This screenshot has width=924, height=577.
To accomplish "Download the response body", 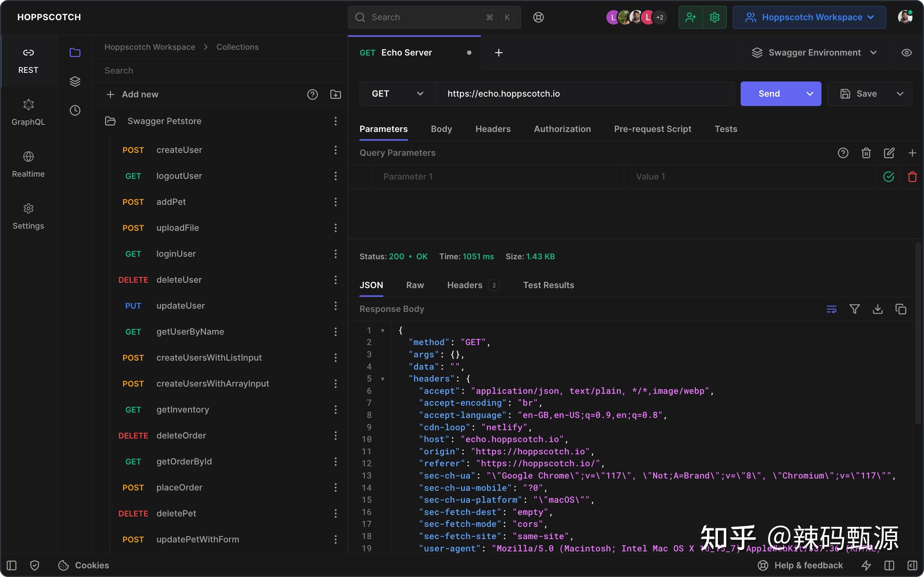I will 877,309.
